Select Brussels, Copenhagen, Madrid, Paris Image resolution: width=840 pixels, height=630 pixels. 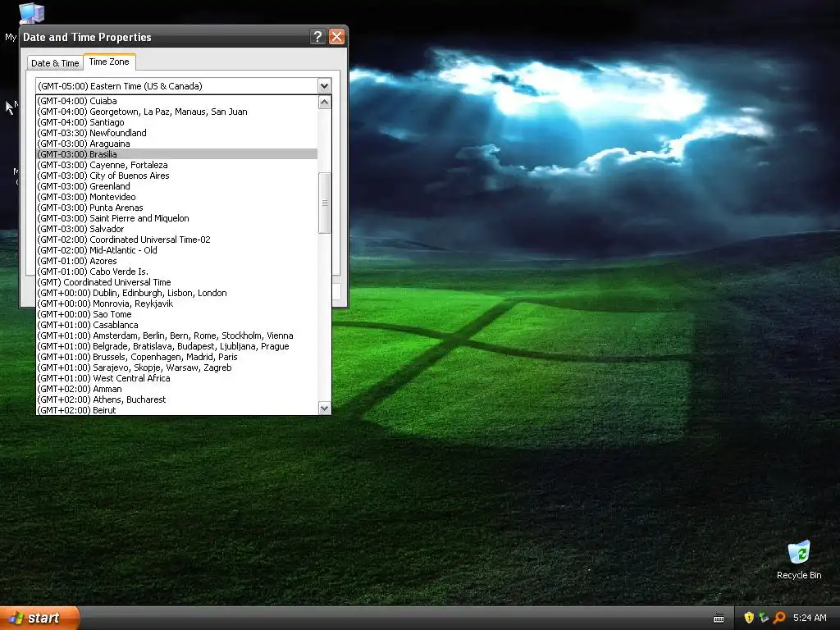click(177, 357)
